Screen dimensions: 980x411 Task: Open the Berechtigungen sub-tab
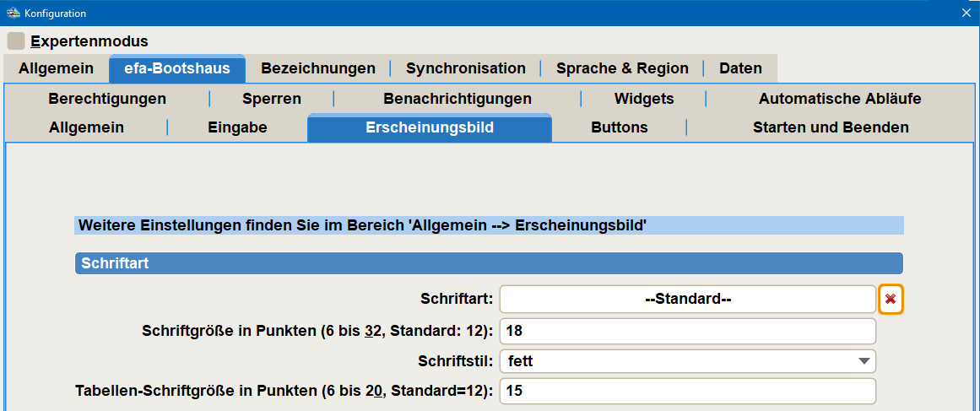[107, 99]
